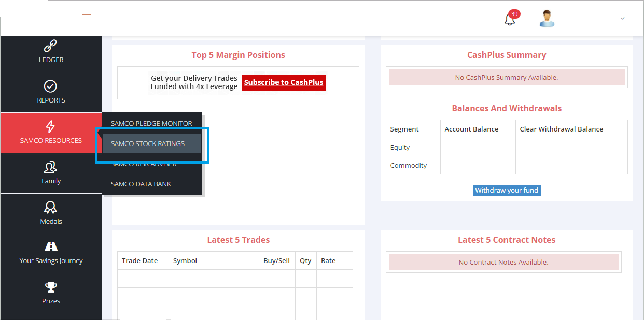Click Your Savings Journey sidebar label

pos(51,260)
